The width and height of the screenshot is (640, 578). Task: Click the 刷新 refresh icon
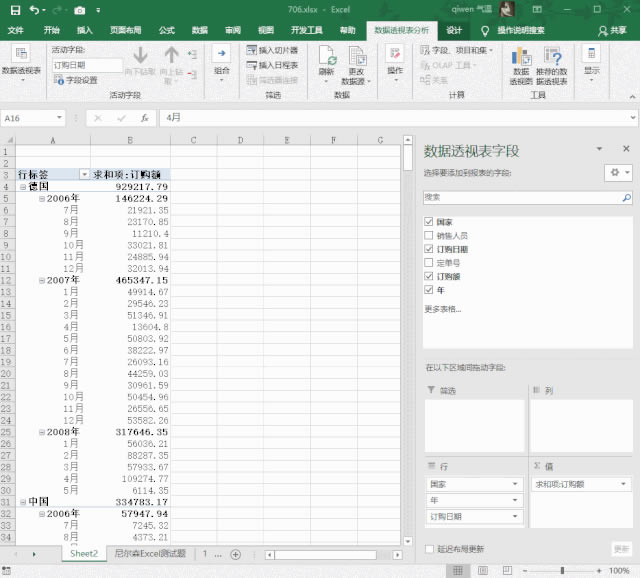click(327, 56)
